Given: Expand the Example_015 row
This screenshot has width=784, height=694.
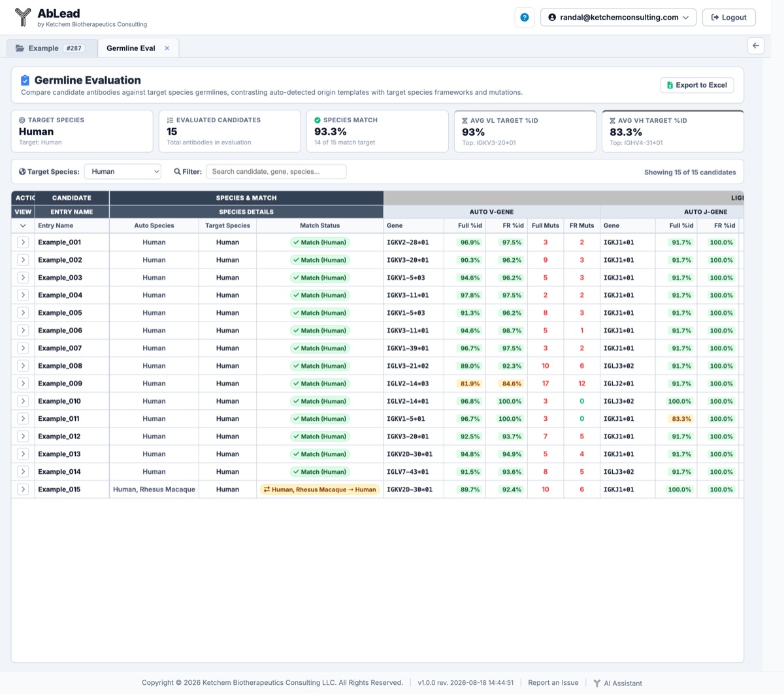Looking at the screenshot, I should click(23, 489).
